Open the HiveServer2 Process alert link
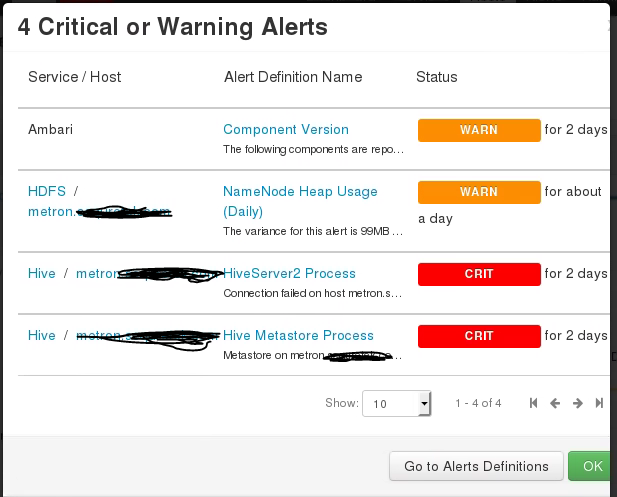 pos(289,273)
